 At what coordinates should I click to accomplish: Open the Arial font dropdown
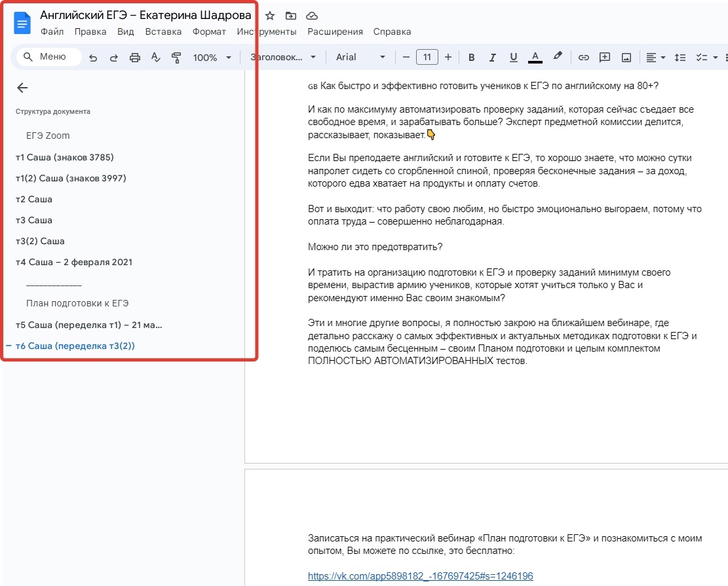[358, 57]
